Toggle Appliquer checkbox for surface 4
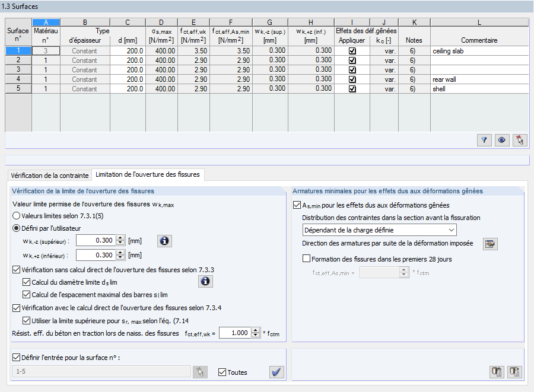The height and width of the screenshot is (392, 534). (x=352, y=79)
